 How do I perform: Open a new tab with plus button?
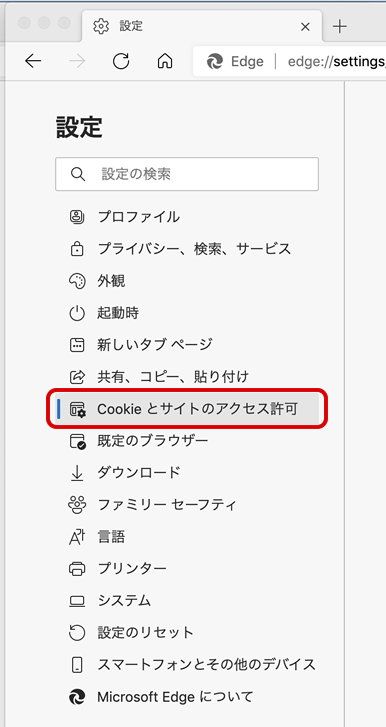[x=340, y=26]
